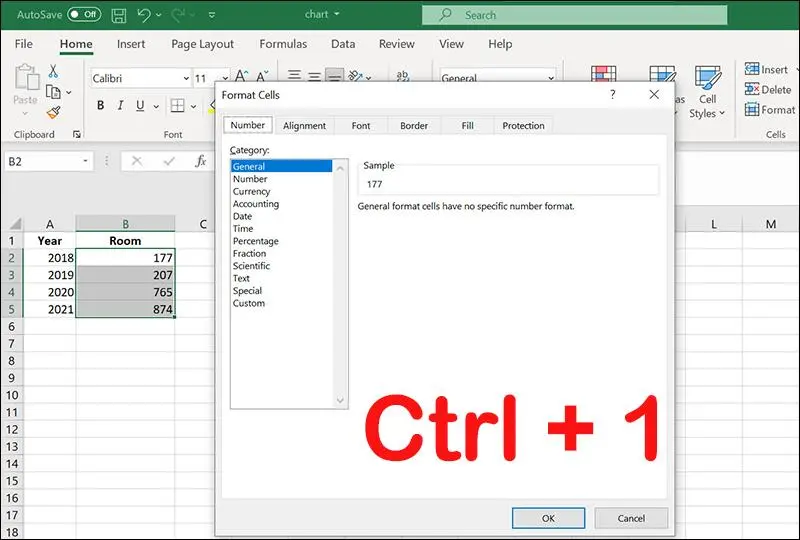Click OK in Format Cells dialog
This screenshot has height=540, width=800.
(x=548, y=518)
